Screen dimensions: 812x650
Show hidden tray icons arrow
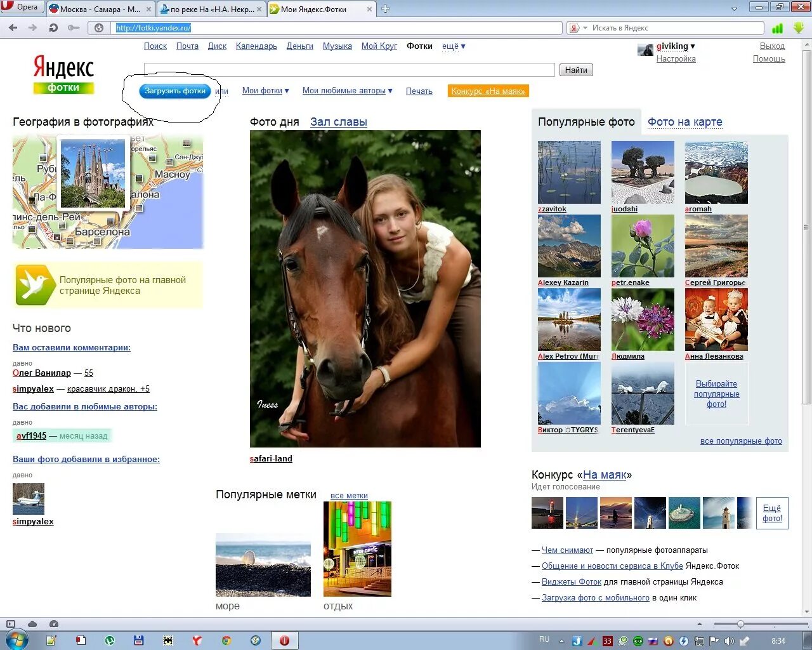[x=561, y=641]
